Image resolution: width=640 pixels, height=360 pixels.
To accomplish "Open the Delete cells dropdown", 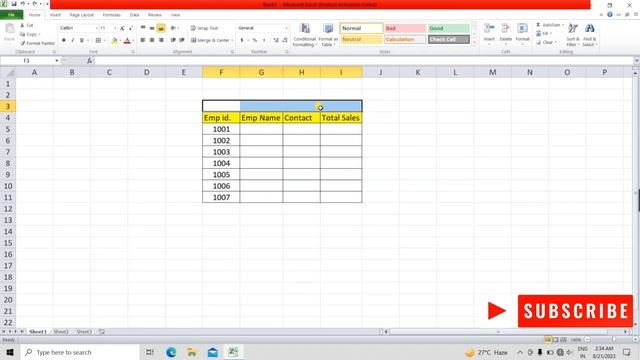I will 506,34.
